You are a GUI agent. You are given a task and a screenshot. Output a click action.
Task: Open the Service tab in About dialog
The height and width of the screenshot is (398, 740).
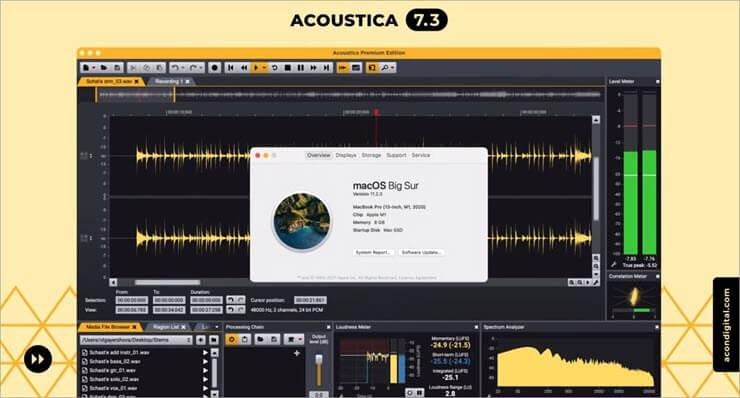(x=420, y=155)
